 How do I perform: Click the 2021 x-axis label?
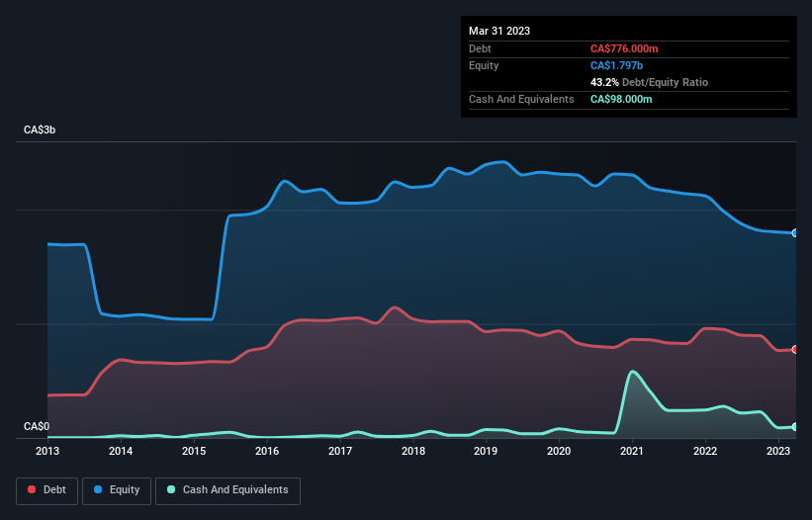tap(632, 451)
